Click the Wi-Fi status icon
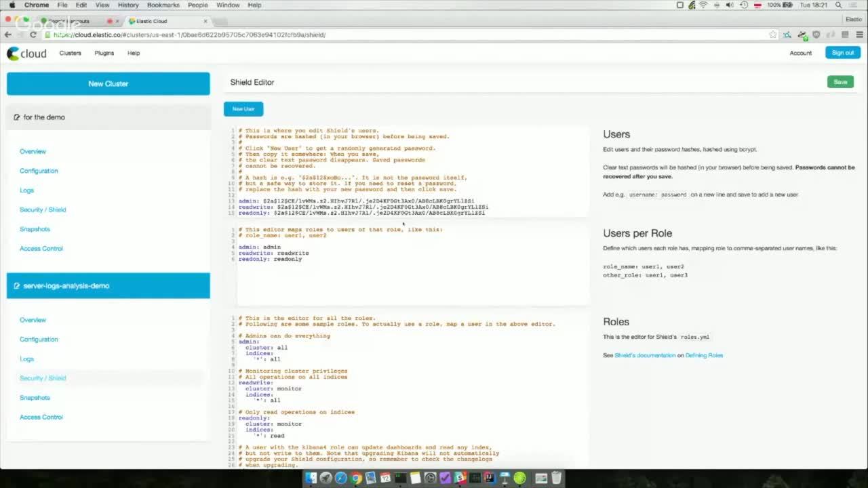 (x=703, y=5)
